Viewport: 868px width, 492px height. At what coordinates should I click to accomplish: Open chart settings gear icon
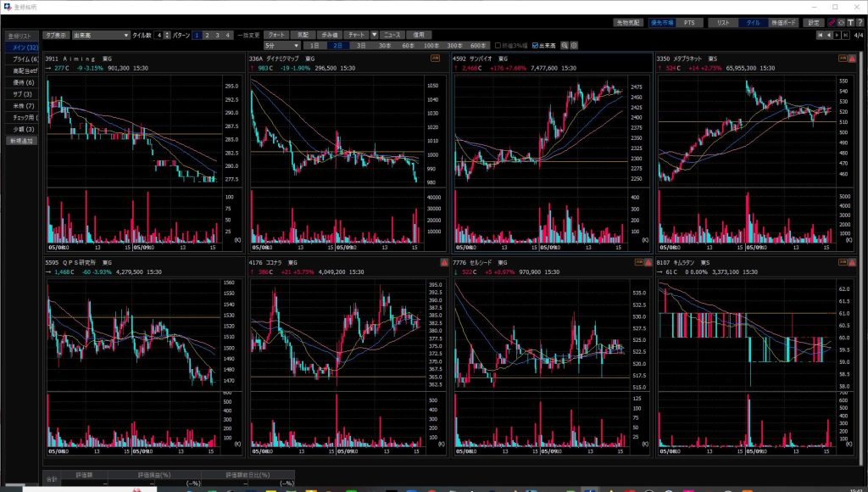[x=575, y=45]
